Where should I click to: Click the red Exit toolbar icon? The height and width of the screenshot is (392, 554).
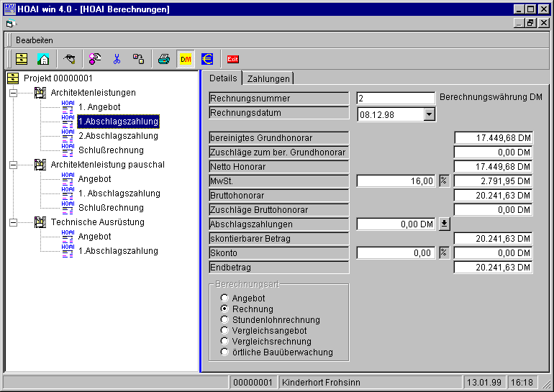[232, 59]
